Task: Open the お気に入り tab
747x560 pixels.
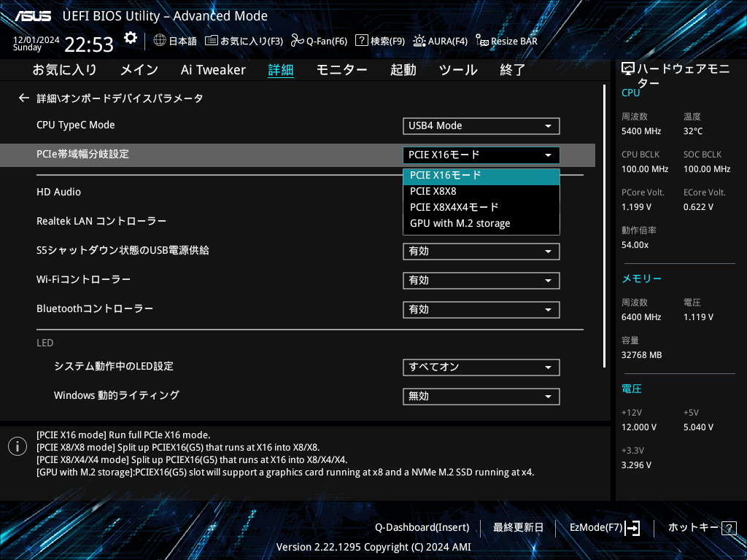Action: [x=65, y=70]
